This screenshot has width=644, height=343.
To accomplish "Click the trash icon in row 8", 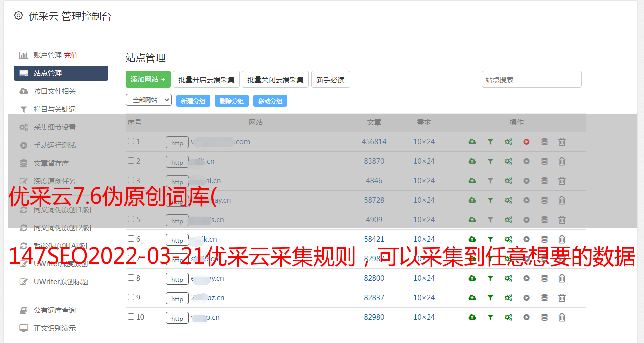I will (x=562, y=278).
